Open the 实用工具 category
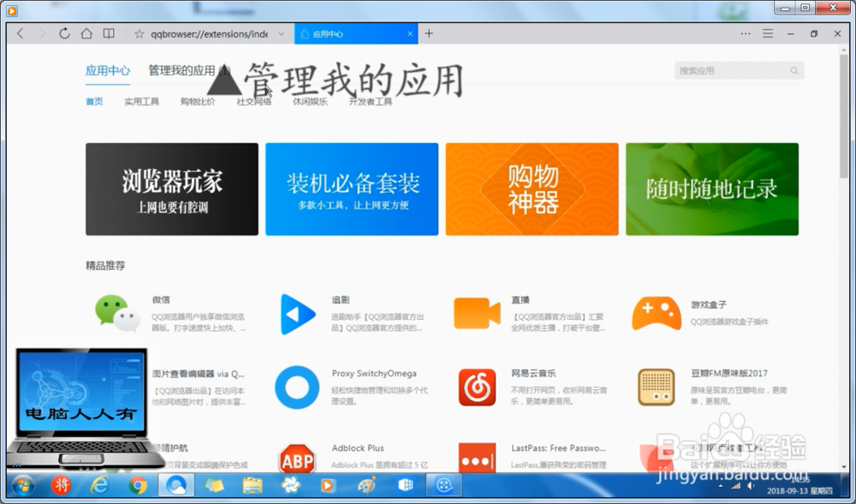This screenshot has height=504, width=856. [141, 102]
